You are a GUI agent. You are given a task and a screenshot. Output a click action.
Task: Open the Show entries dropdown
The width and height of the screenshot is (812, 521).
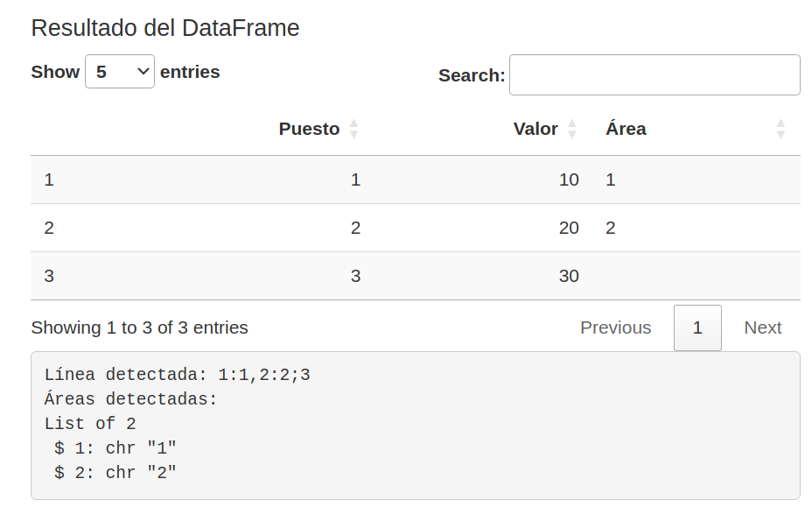(x=120, y=72)
